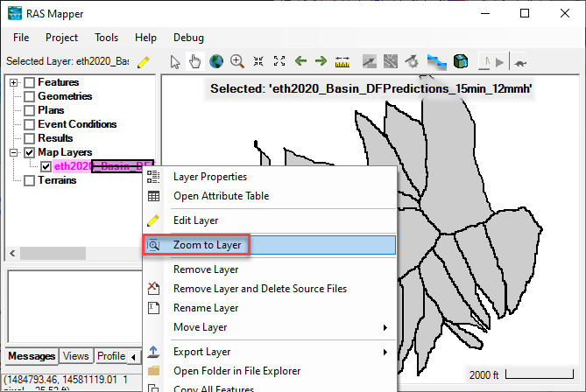Enable the Features checkbox
Viewport: 586px width, 392px height.
point(30,82)
